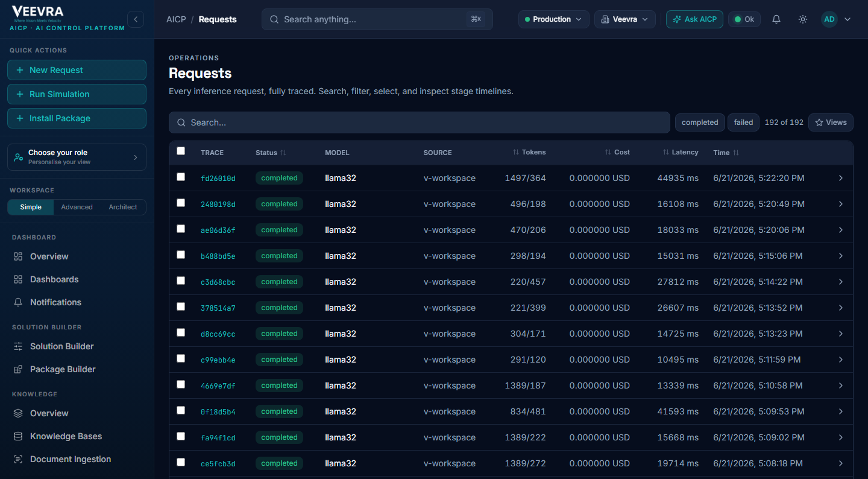The image size is (868, 479).
Task: Click the Solution Builder sliders icon
Action: [18, 346]
